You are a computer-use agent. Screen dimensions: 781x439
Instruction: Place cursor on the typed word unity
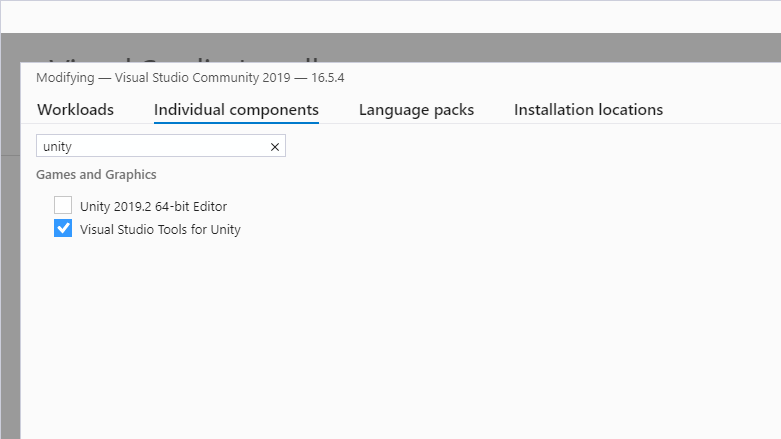point(57,146)
